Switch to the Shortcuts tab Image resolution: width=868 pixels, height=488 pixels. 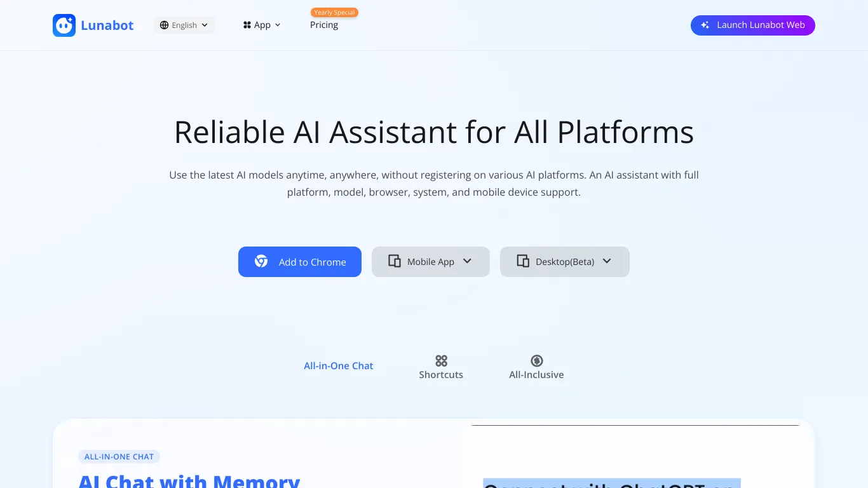[x=441, y=367]
